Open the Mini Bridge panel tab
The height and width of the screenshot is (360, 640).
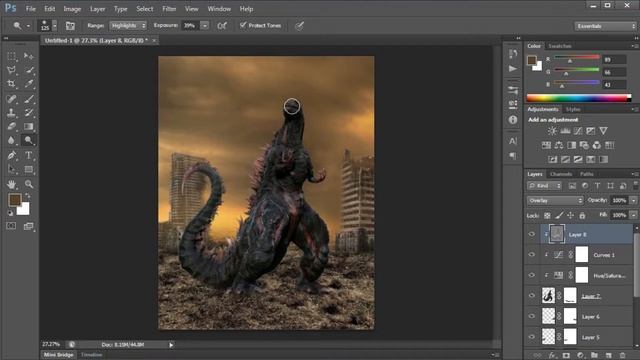pos(58,355)
